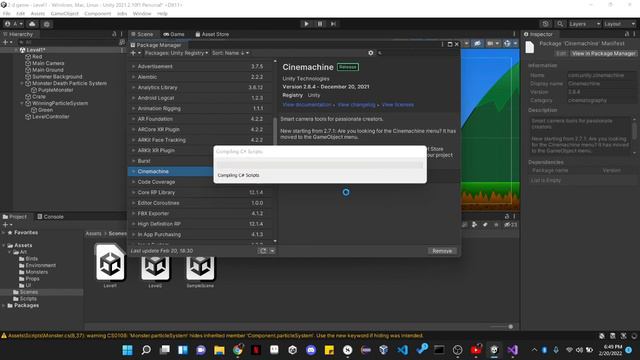Select the FBX Exporter package
Screen dimensions: 640x360
201,213
